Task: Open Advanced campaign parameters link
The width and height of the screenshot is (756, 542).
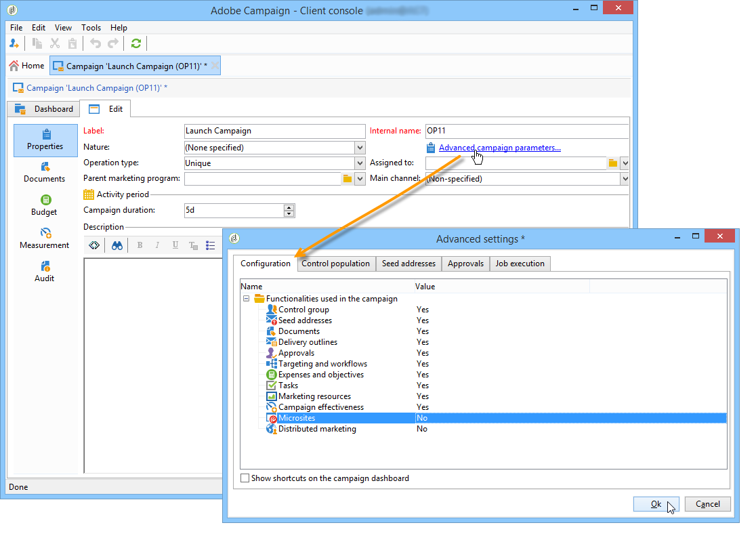Action: click(500, 148)
